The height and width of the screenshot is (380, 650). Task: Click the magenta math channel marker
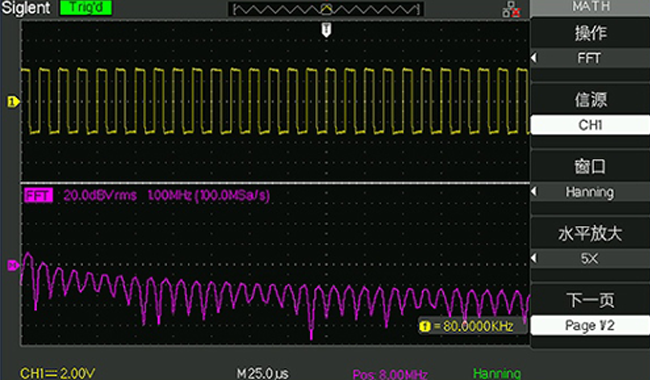(x=13, y=265)
